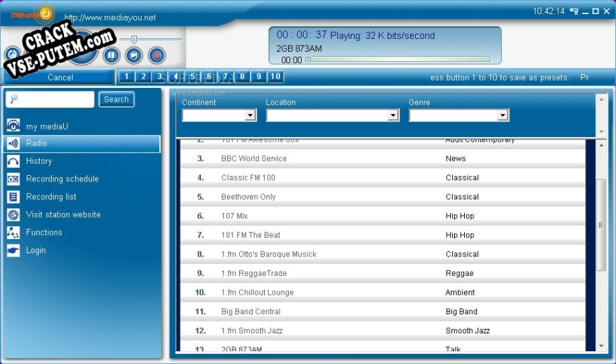
Task: Open the History headphones icon
Action: [x=13, y=161]
